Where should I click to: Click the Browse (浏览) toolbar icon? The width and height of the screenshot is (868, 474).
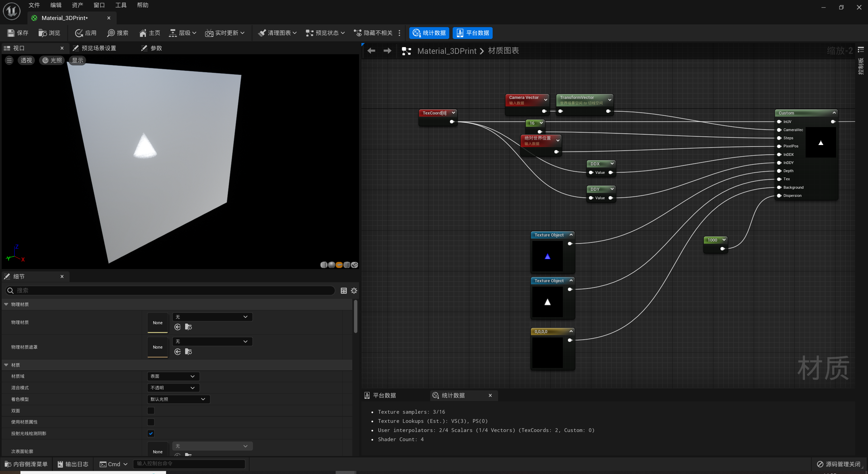(42, 33)
